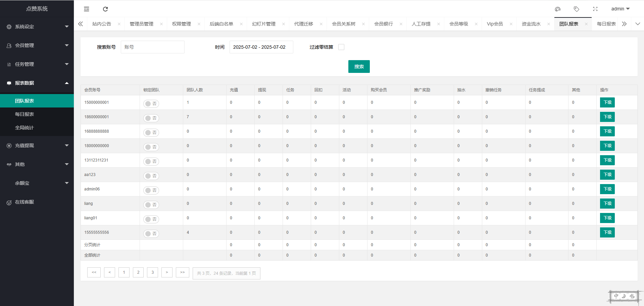The height and width of the screenshot is (306, 644).
Task: Open the theme palette icon
Action: coord(558,9)
